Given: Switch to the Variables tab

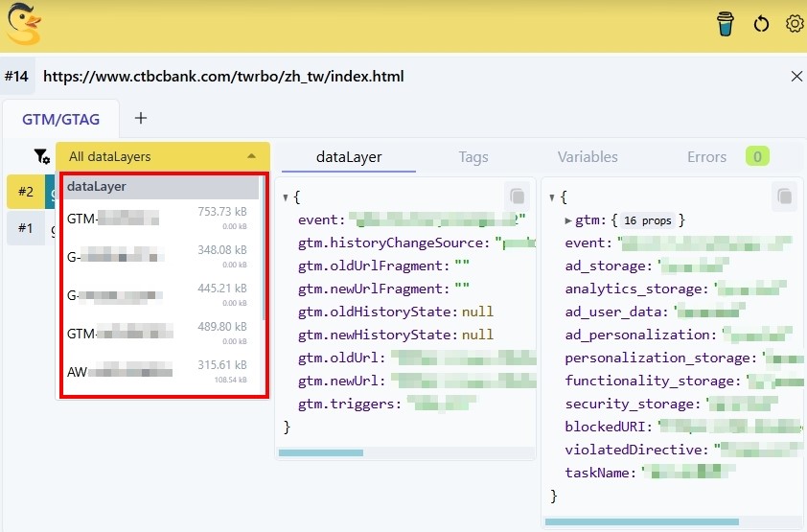Looking at the screenshot, I should pyautogui.click(x=588, y=157).
